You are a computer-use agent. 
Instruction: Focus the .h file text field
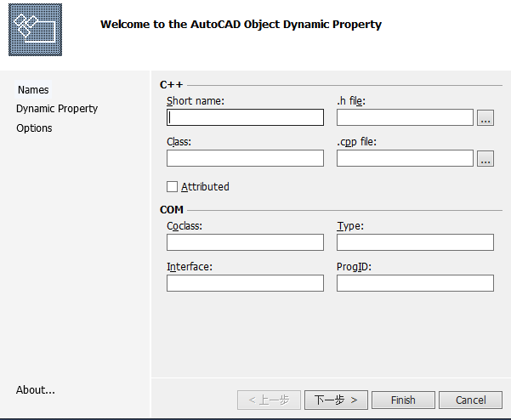[x=405, y=117]
